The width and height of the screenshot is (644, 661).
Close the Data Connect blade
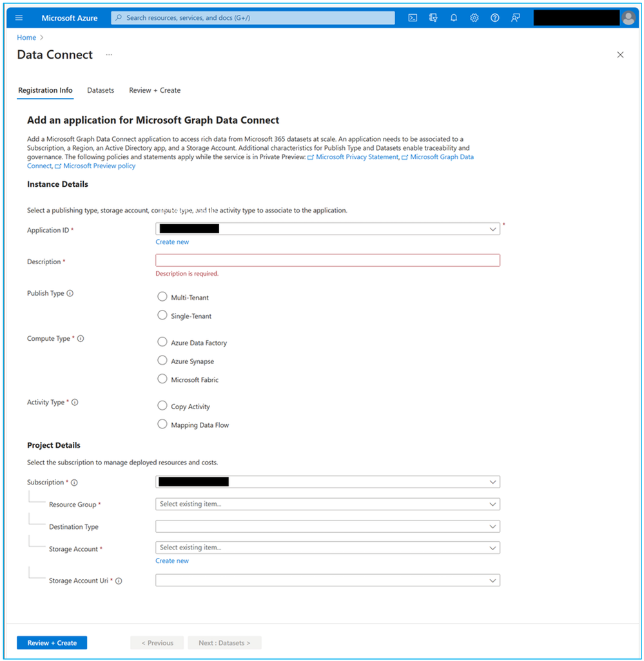click(x=620, y=55)
